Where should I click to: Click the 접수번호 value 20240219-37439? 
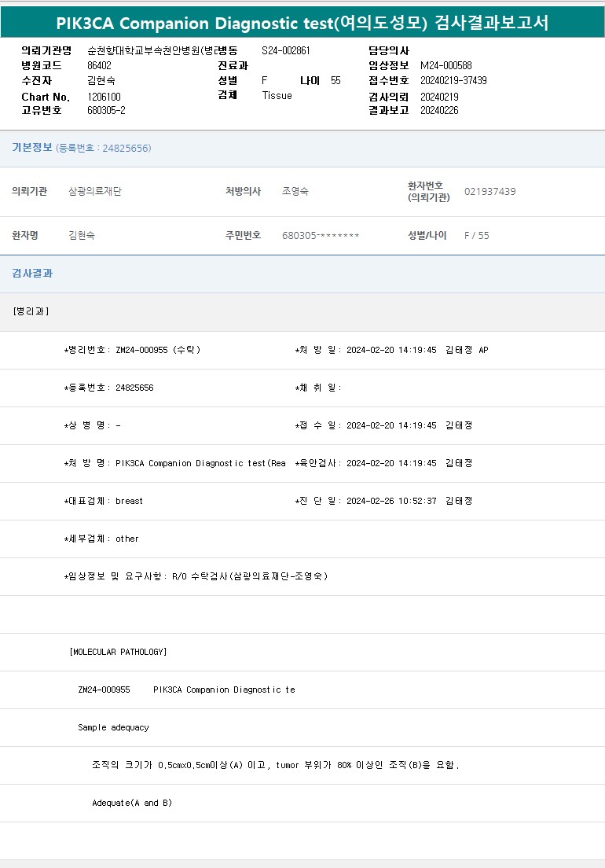pyautogui.click(x=453, y=81)
